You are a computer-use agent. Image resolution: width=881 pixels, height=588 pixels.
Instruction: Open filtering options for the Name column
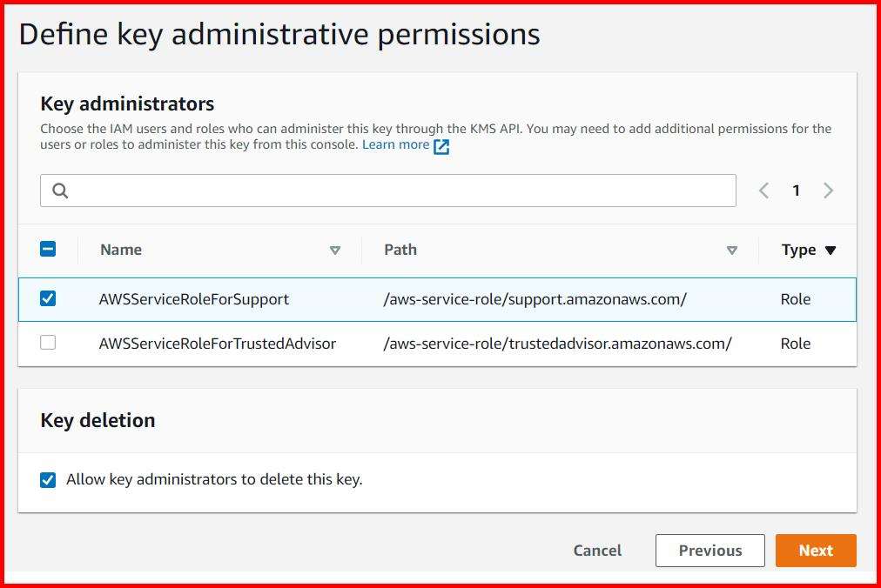click(335, 250)
